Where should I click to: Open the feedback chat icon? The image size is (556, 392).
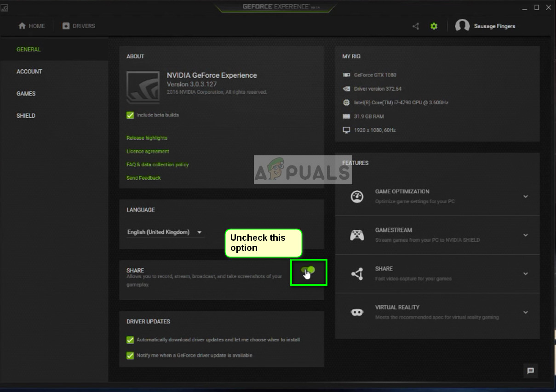point(530,370)
